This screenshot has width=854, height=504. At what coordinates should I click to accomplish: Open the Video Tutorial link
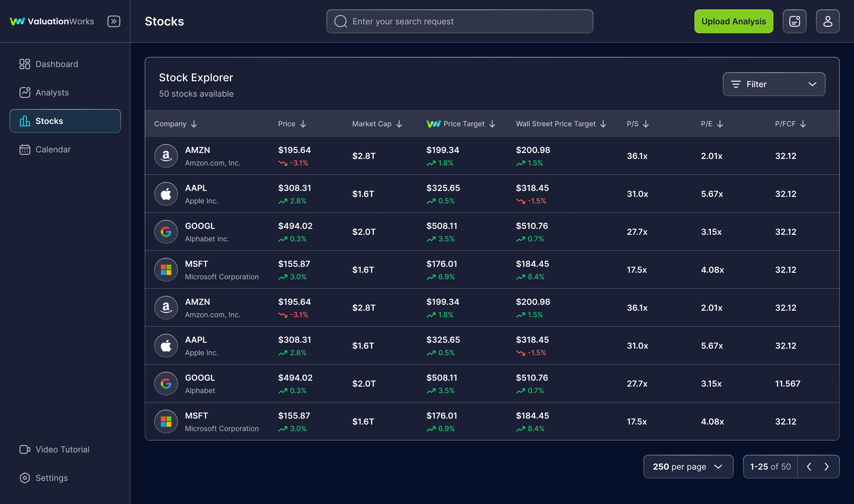62,449
